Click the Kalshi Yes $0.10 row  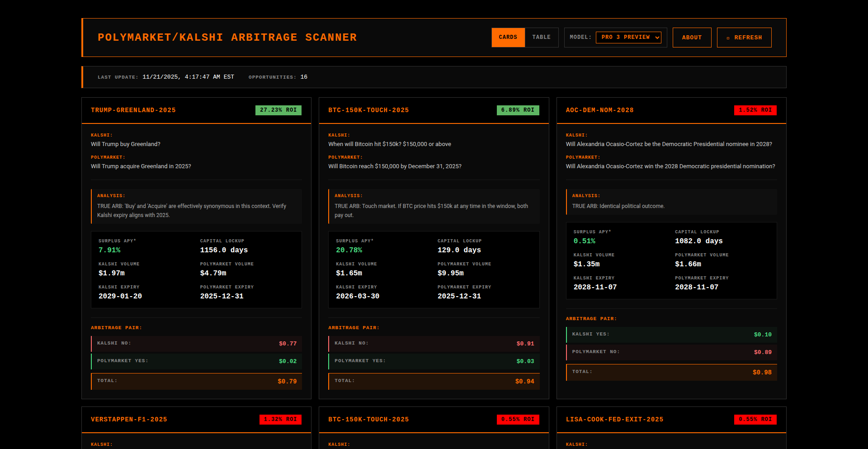click(x=671, y=335)
